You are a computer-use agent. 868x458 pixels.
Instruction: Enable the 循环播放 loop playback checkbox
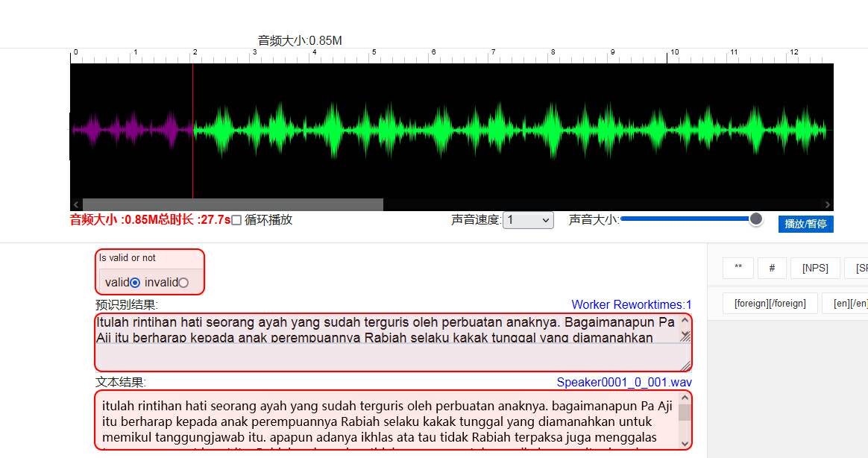tap(236, 220)
